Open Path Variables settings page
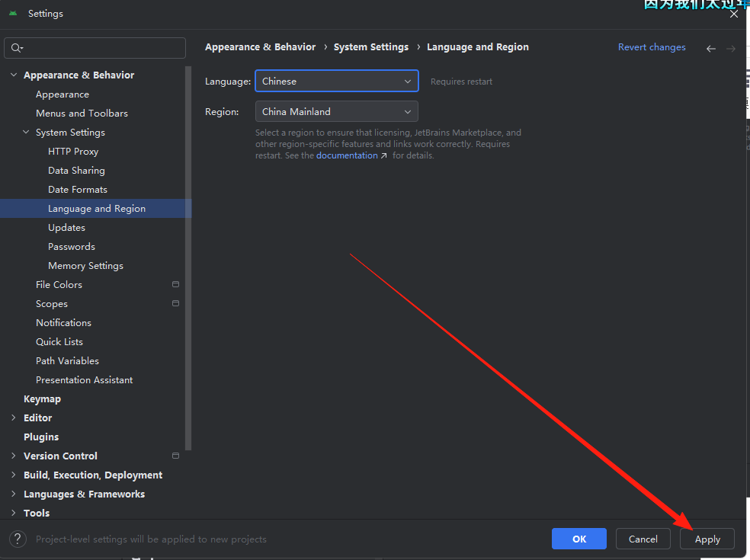 tap(67, 360)
